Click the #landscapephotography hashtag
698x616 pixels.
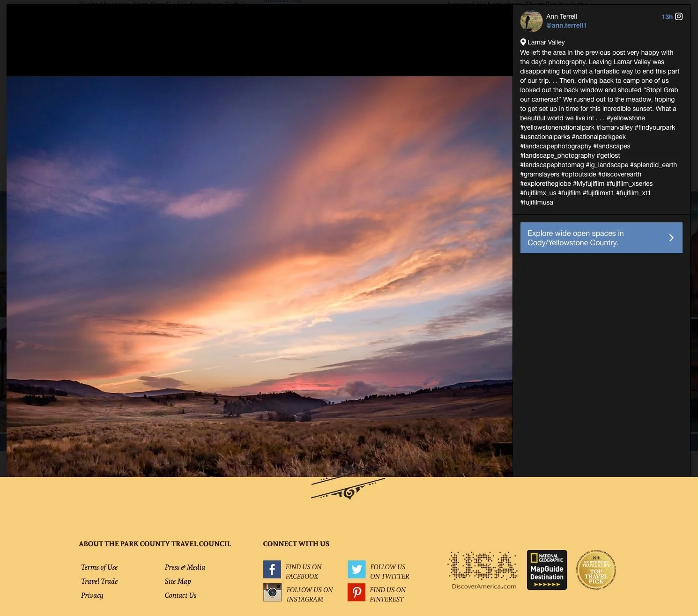pyautogui.click(x=556, y=146)
